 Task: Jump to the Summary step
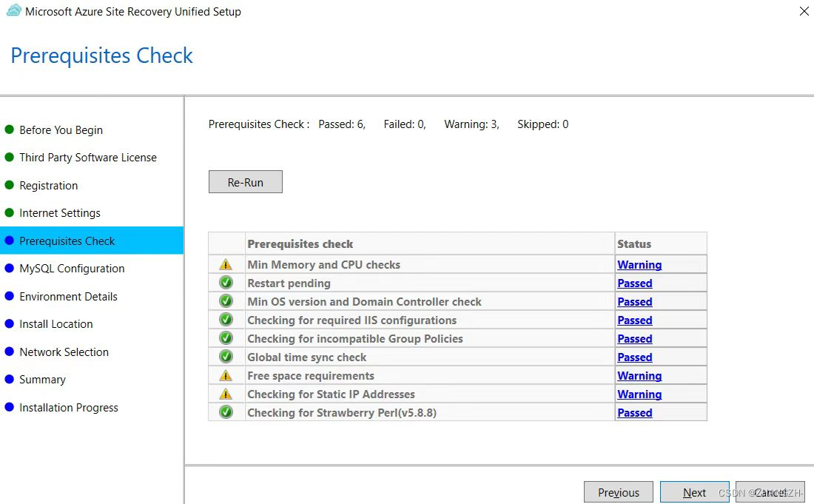tap(43, 380)
